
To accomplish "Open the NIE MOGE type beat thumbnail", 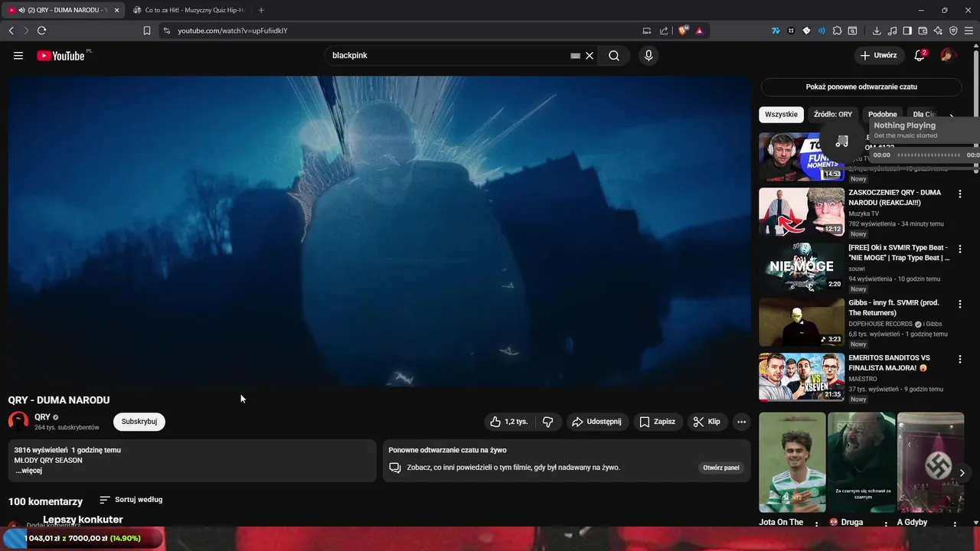I will coord(802,267).
